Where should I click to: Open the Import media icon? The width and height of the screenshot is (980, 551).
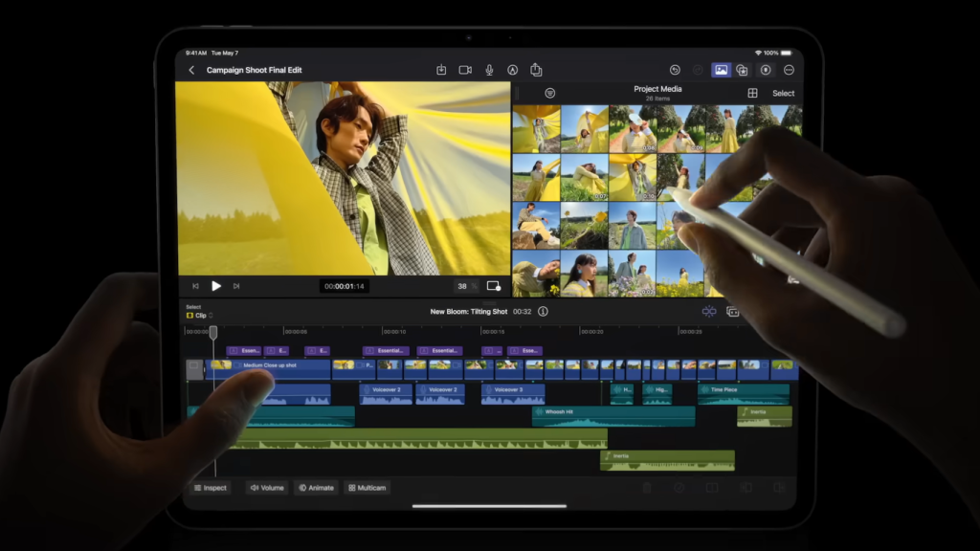click(442, 70)
